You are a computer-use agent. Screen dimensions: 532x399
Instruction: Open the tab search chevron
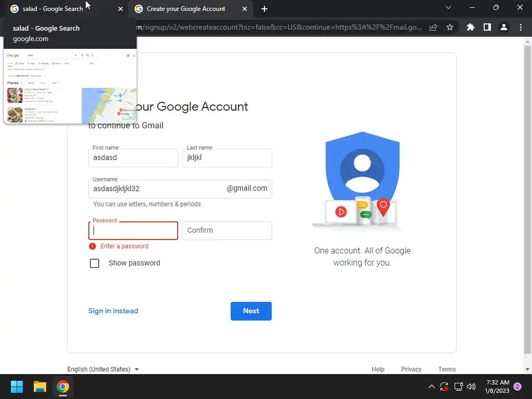point(448,7)
